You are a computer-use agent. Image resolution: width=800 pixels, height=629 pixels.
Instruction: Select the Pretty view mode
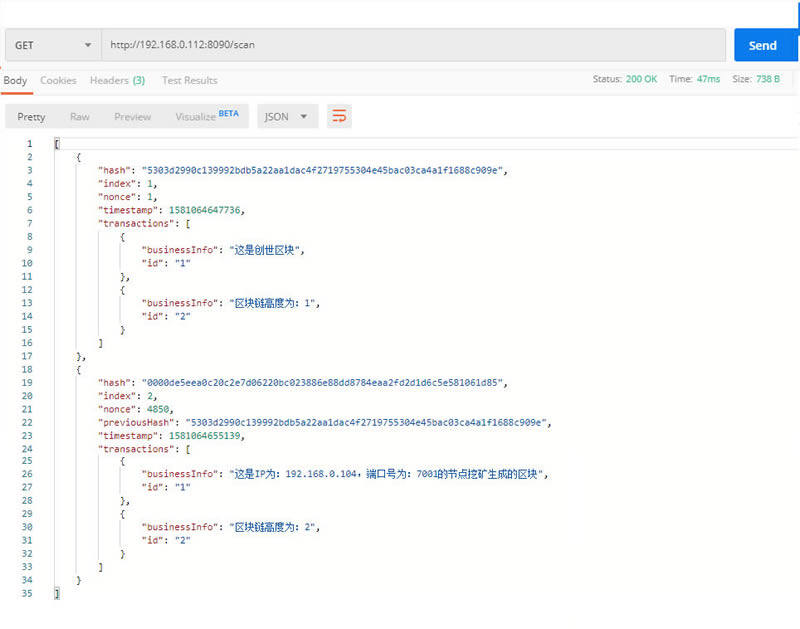pyautogui.click(x=31, y=117)
